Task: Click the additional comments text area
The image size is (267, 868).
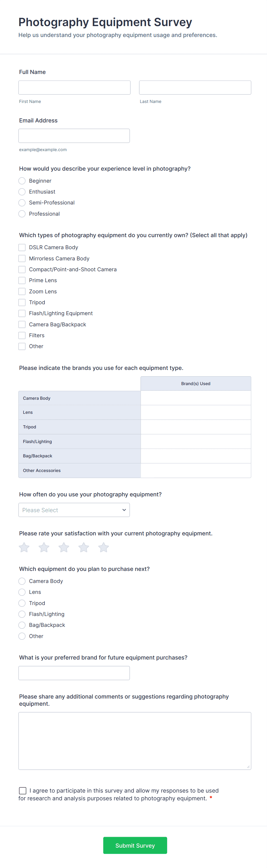Action: pos(135,741)
